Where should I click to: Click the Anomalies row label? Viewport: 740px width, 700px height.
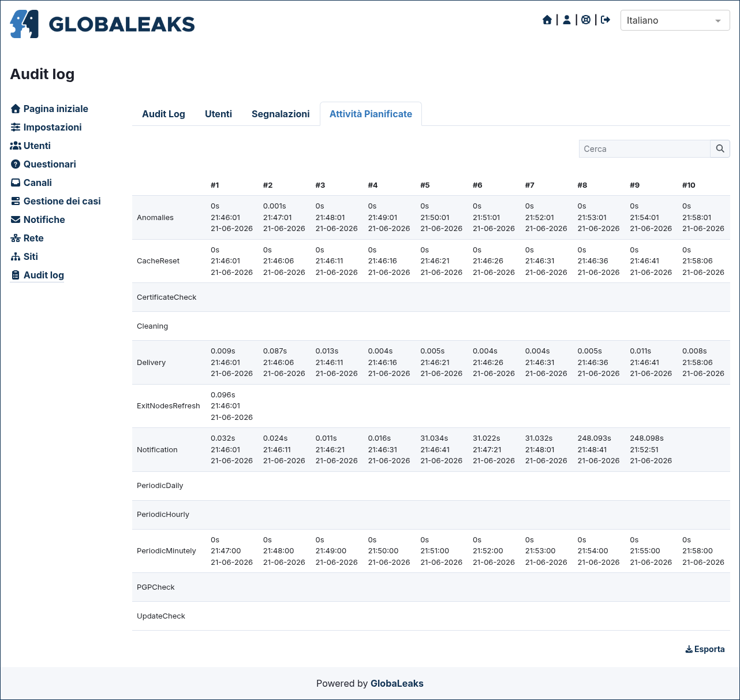(155, 218)
